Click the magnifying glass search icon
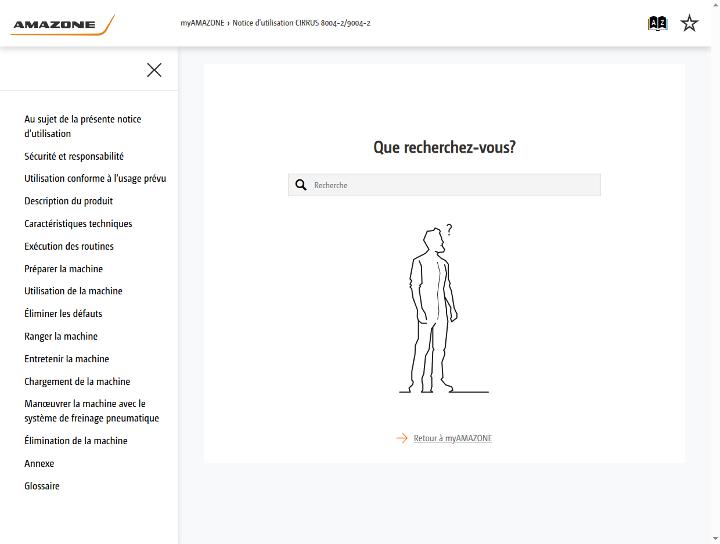 click(x=301, y=185)
